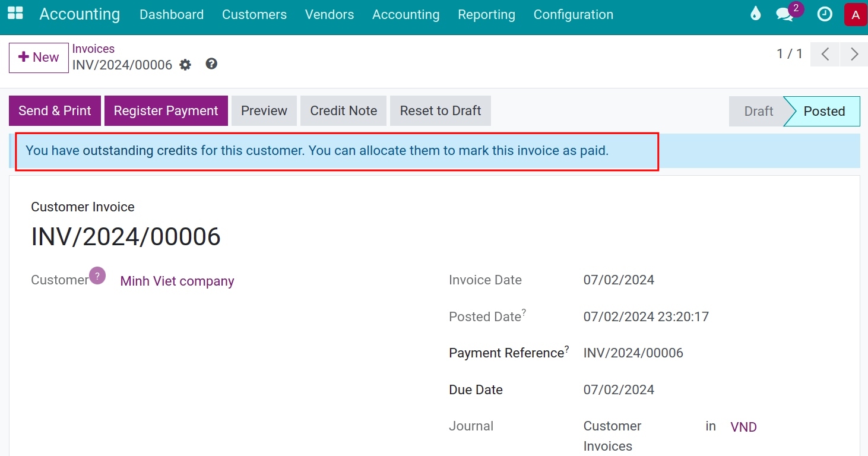The width and height of the screenshot is (868, 456).
Task: Open the user avatar menu
Action: [x=856, y=14]
